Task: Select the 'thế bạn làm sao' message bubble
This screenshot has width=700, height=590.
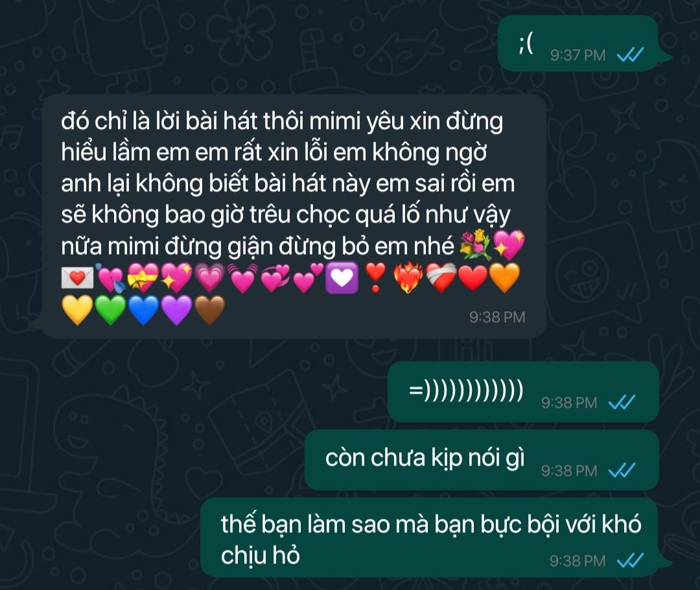Action: coord(436,537)
